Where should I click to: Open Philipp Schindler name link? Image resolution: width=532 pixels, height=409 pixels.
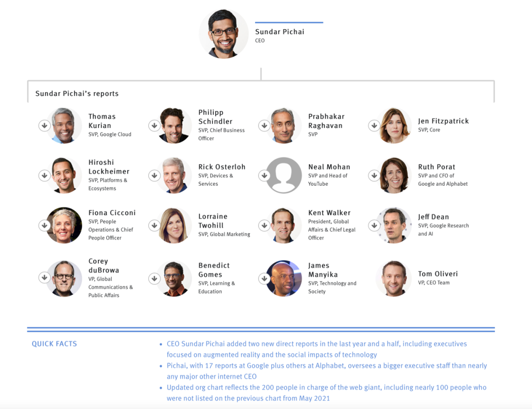point(215,117)
